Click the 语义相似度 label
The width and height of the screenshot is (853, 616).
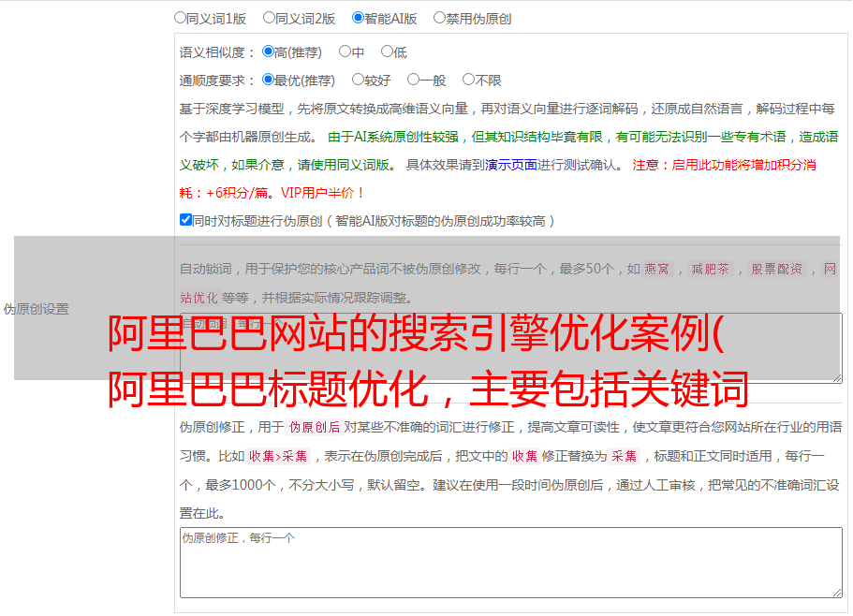217,52
